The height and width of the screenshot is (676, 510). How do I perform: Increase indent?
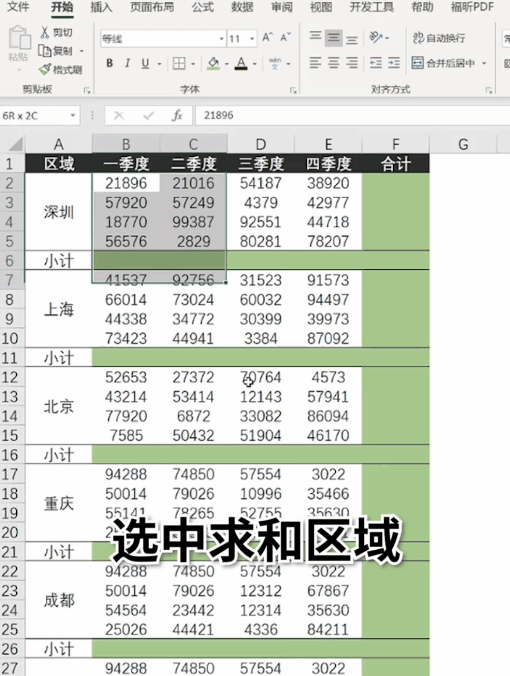click(394, 63)
